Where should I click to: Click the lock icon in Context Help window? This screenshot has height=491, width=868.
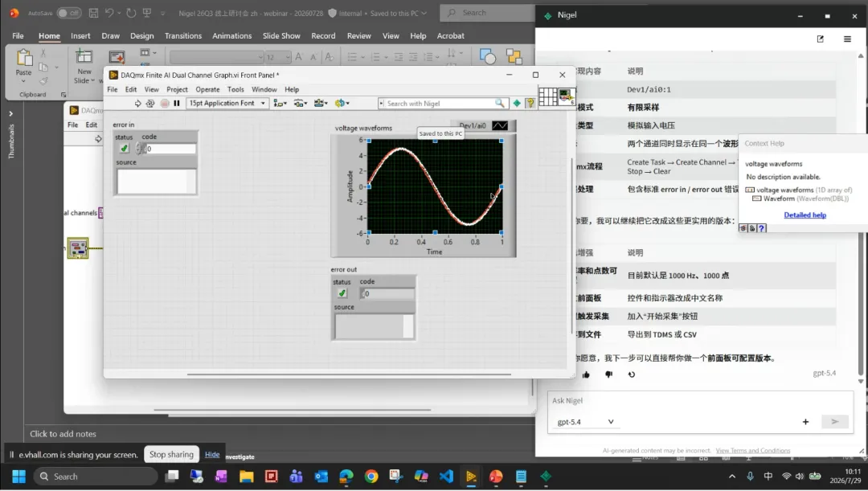pos(752,228)
